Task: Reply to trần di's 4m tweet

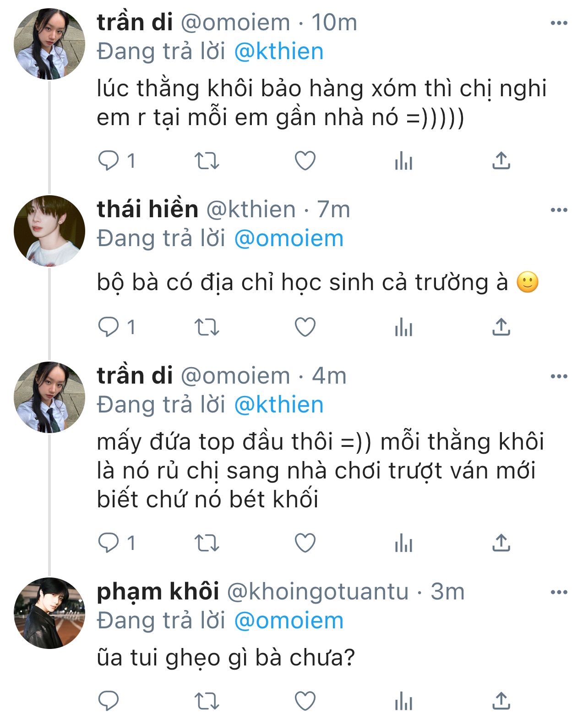Action: (109, 543)
